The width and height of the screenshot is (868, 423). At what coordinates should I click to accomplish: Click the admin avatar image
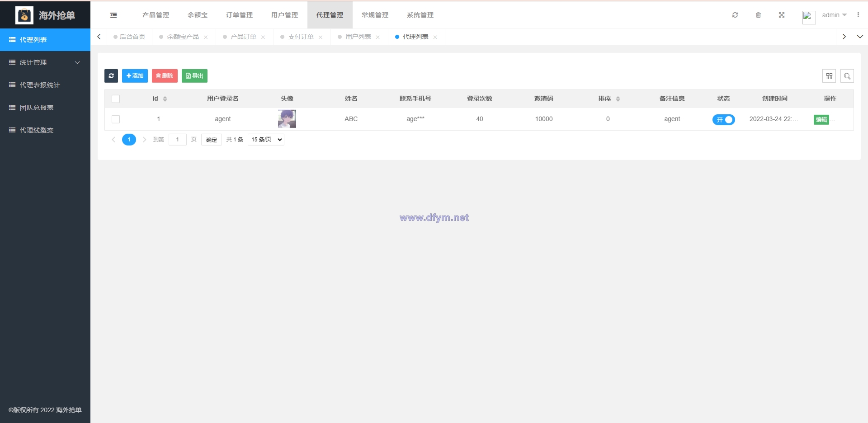click(x=809, y=17)
